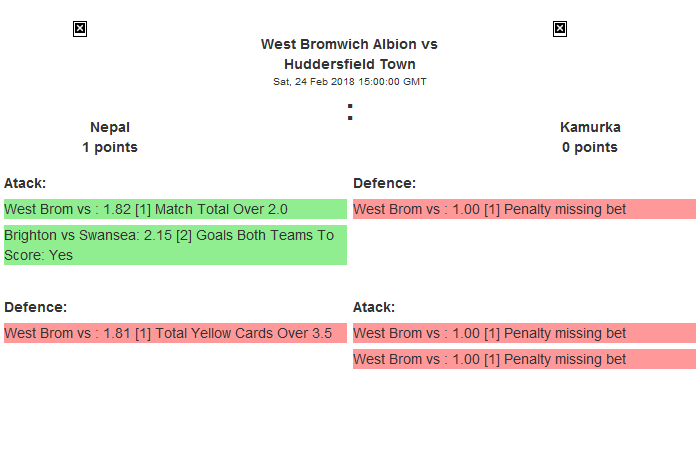Screen dimensions: 700x460
Task: Click Nepal's lower "Defence:" heading
Action: (35, 307)
